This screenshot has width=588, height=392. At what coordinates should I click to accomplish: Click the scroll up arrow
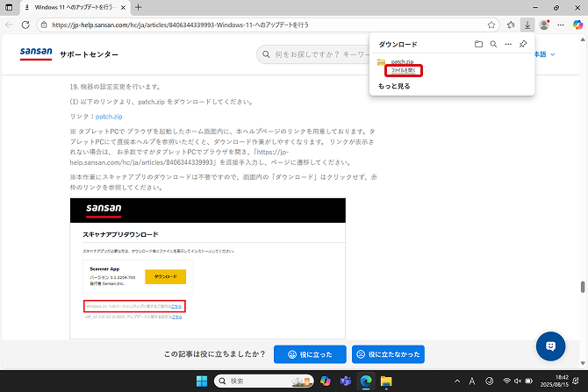coord(583,39)
